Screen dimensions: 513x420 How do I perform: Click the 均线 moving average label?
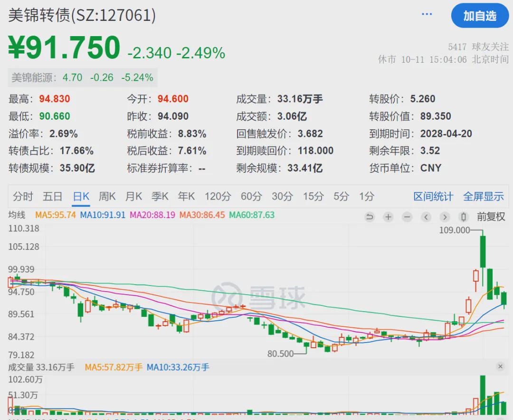(x=17, y=215)
